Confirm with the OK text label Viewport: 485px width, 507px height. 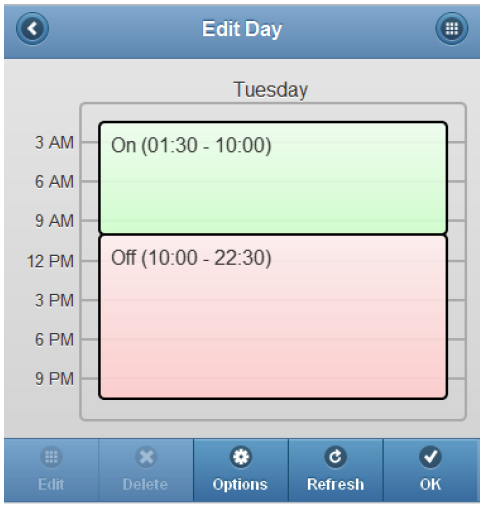[x=430, y=484]
